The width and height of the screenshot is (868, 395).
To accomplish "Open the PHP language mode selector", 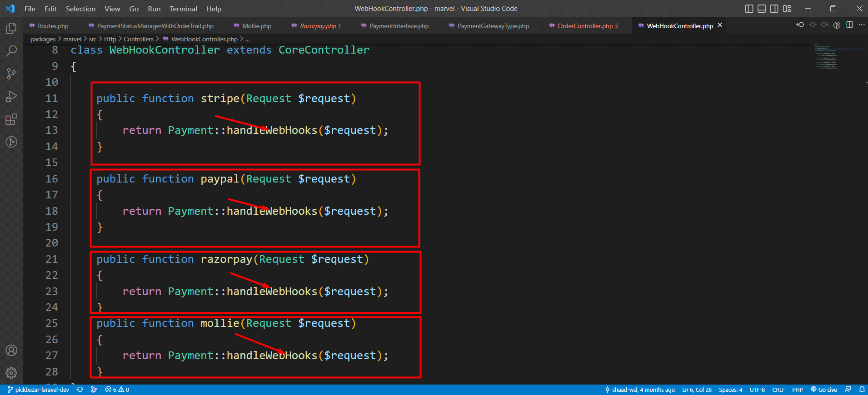I will (x=797, y=390).
